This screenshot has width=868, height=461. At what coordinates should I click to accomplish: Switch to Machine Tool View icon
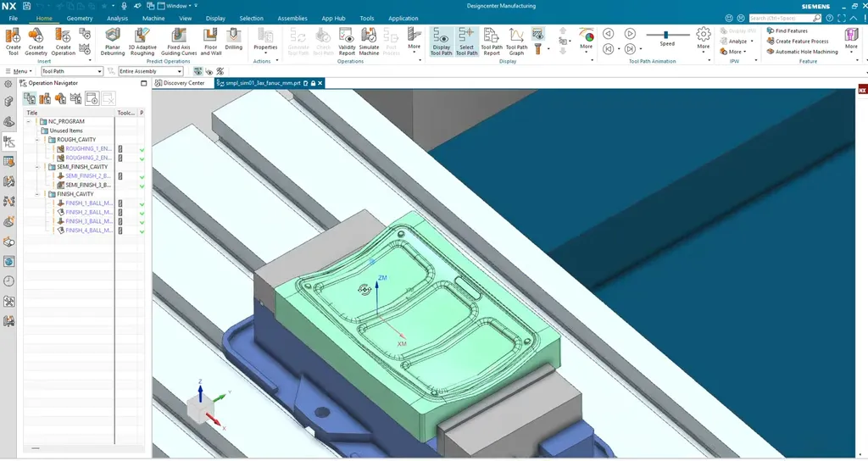[45, 98]
